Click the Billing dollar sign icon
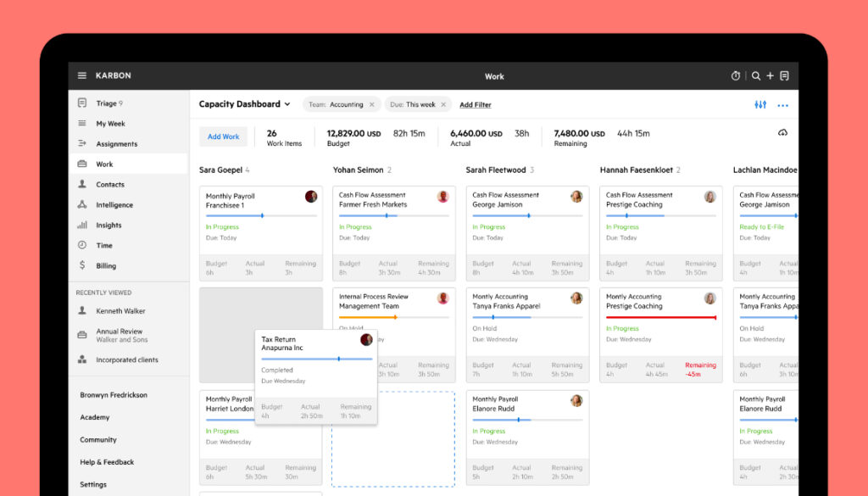 pos(82,265)
